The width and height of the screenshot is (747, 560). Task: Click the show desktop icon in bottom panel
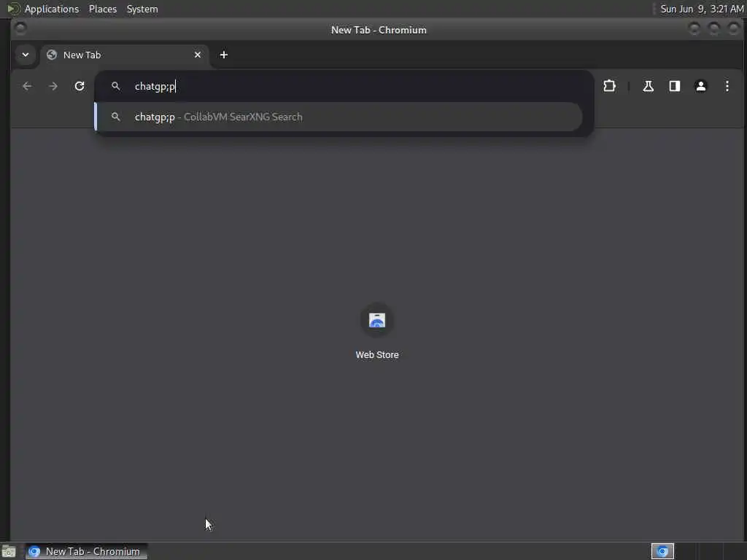point(9,551)
